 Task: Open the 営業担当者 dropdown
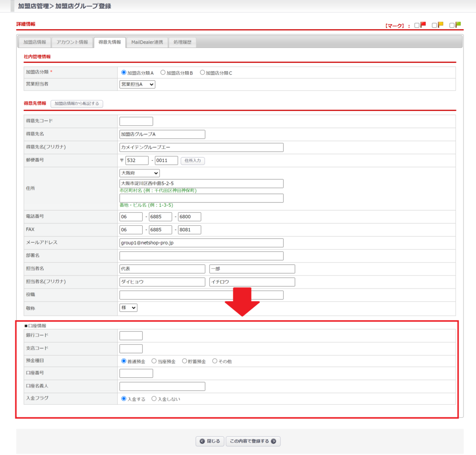click(137, 84)
